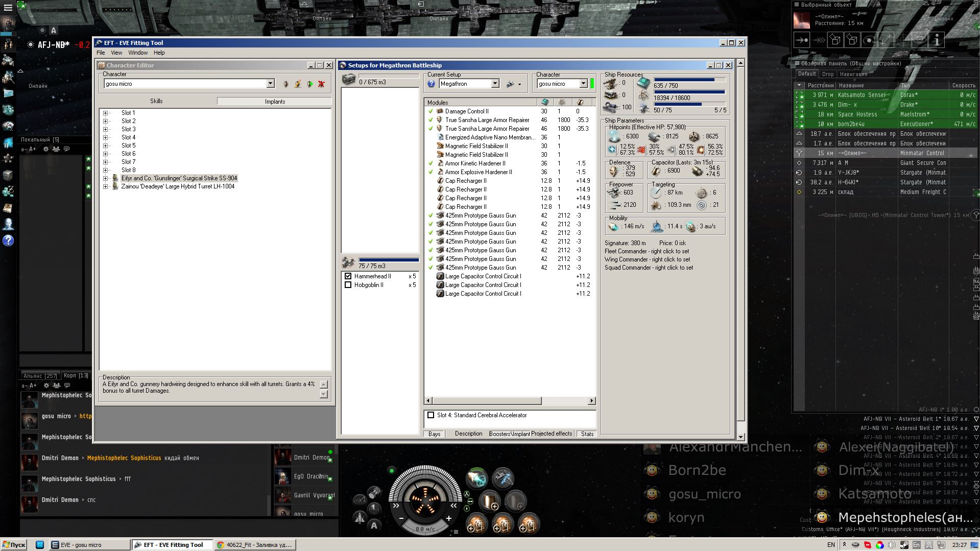Click the HUD plus speed increase button
980x551 pixels.
click(449, 518)
